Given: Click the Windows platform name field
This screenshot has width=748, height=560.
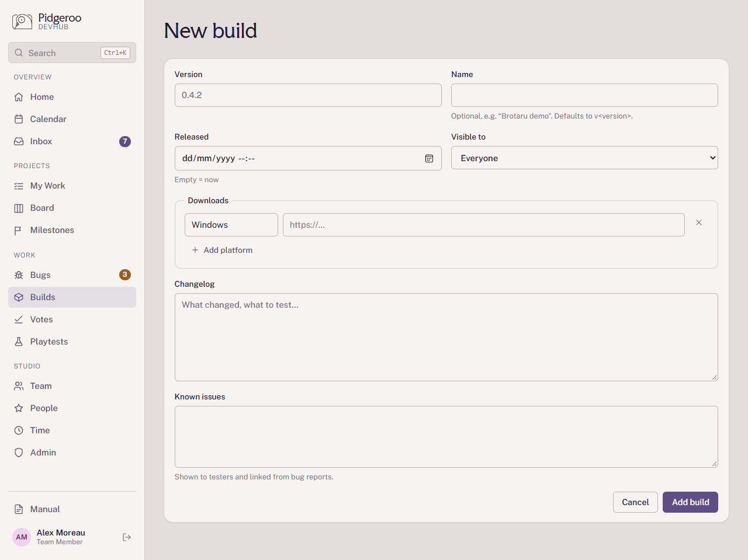Looking at the screenshot, I should [x=231, y=225].
